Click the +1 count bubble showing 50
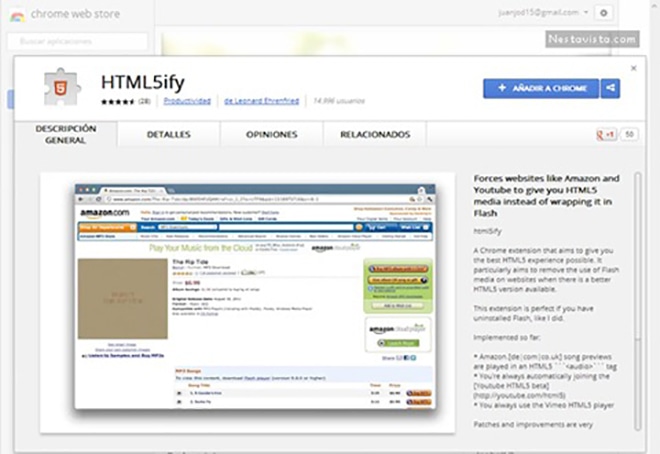Screen dimensions: 660x454 [629, 134]
